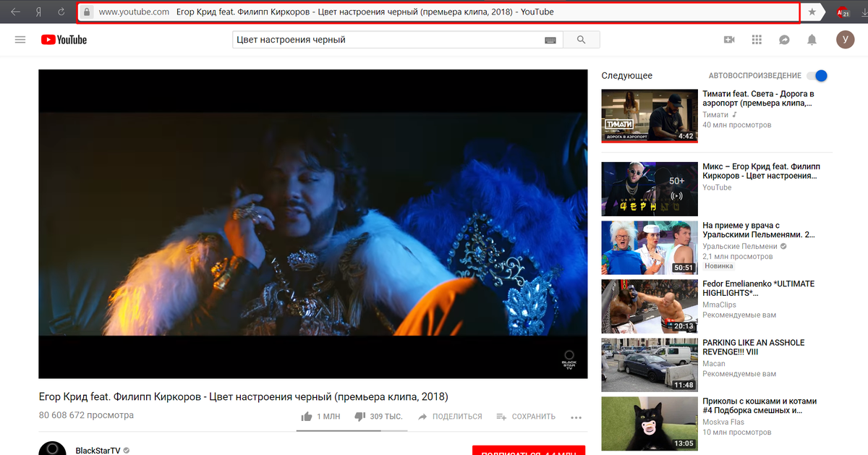
Task: Click the MmaClips channel name
Action: pos(719,305)
